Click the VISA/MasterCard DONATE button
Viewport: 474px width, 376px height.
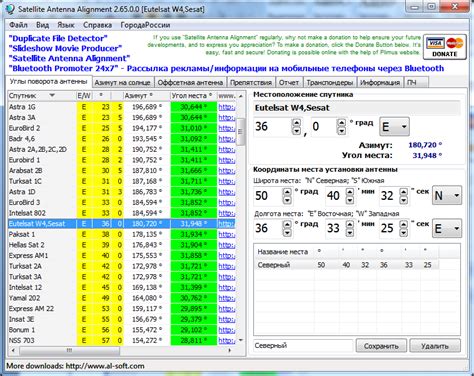tap(445, 47)
